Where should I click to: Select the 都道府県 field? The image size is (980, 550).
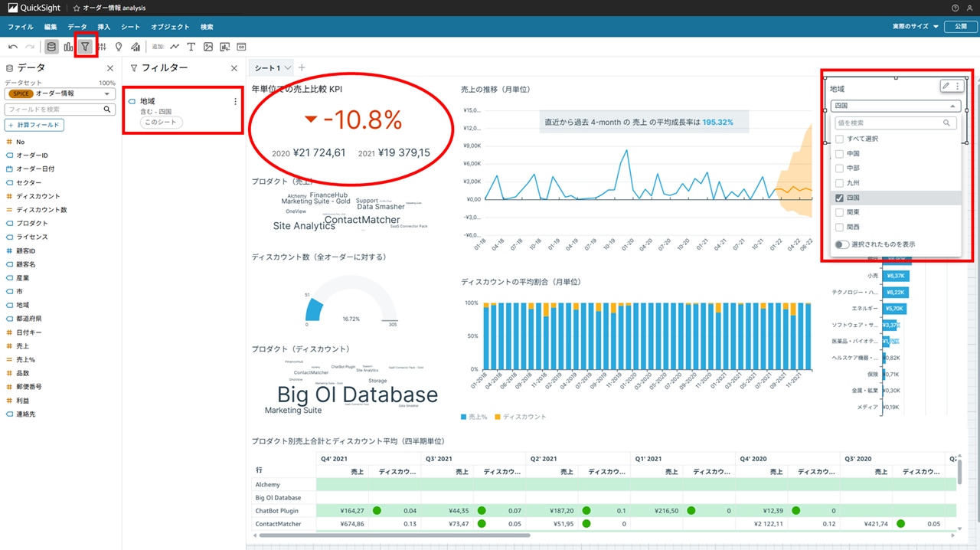click(x=29, y=318)
